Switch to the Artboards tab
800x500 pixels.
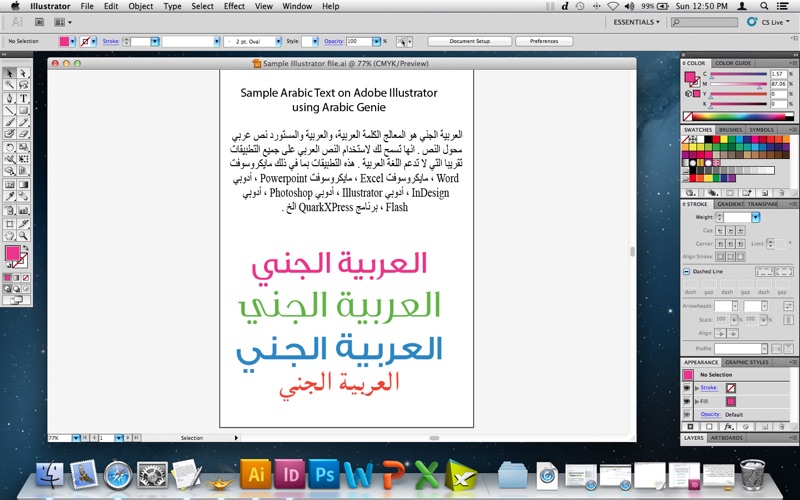(x=727, y=438)
